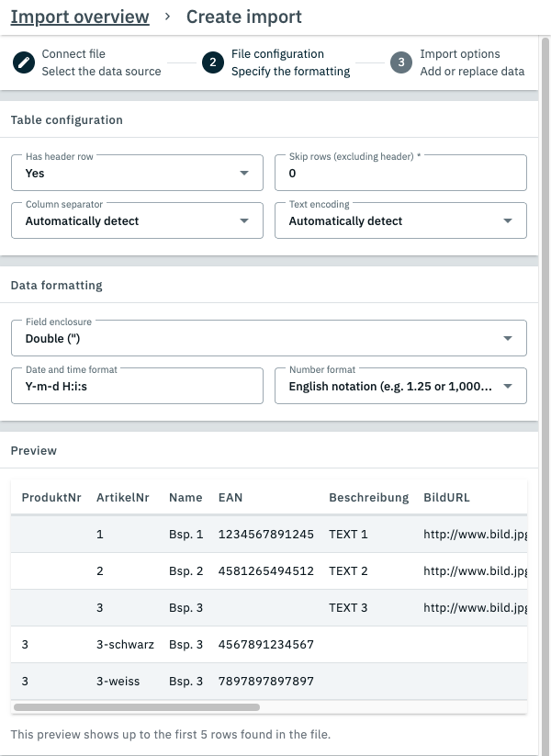Click the preview rows note below the table
The height and width of the screenshot is (756, 551).
(171, 734)
